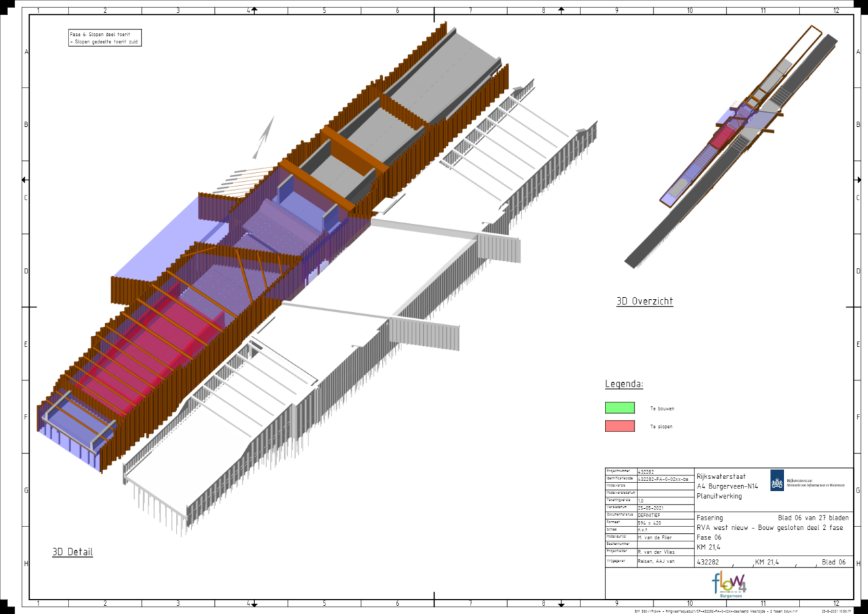Click the '3D Overzicht' view label
The width and height of the screenshot is (868, 614).
[644, 301]
